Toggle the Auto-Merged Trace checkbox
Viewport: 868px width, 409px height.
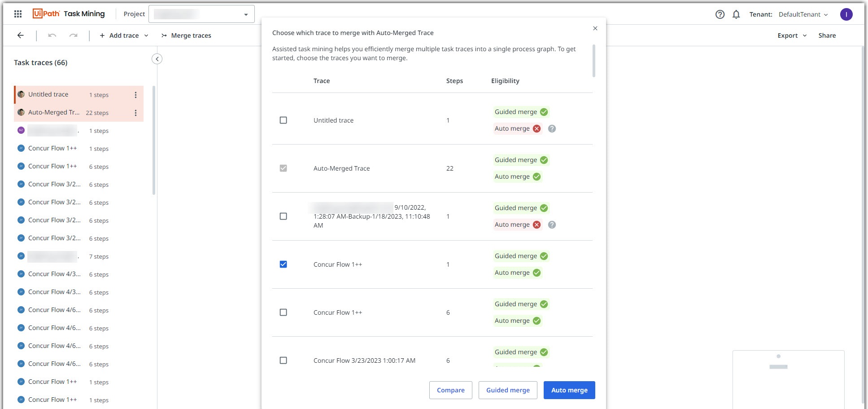(x=284, y=168)
